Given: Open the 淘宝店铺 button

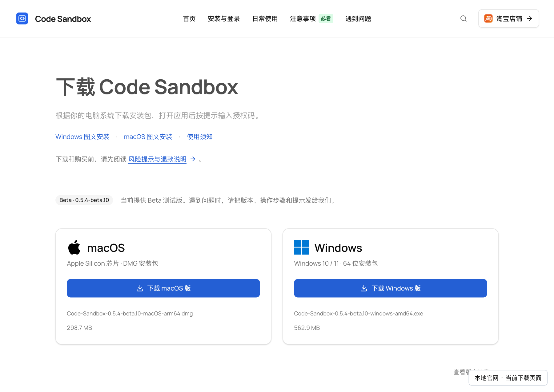Looking at the screenshot, I should click(x=508, y=18).
